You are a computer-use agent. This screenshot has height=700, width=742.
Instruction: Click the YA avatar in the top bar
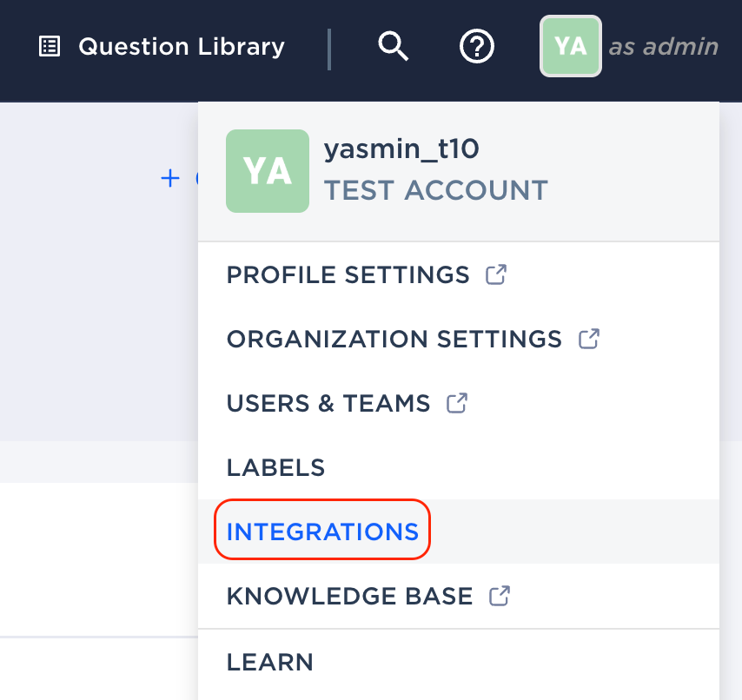pyautogui.click(x=570, y=46)
